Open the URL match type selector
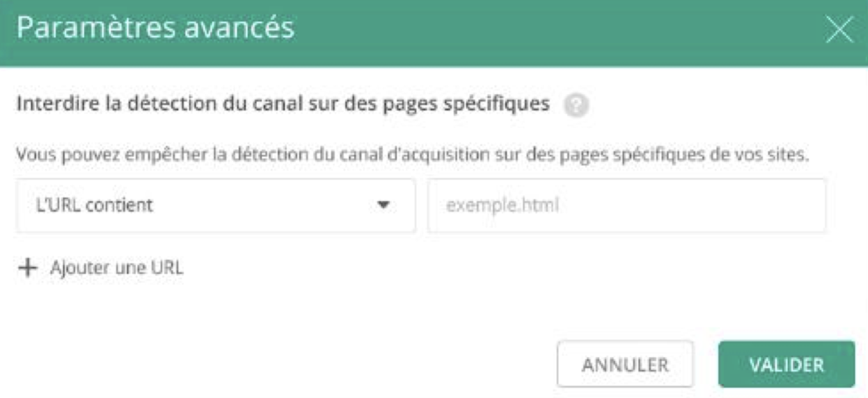868x398 pixels. [216, 206]
